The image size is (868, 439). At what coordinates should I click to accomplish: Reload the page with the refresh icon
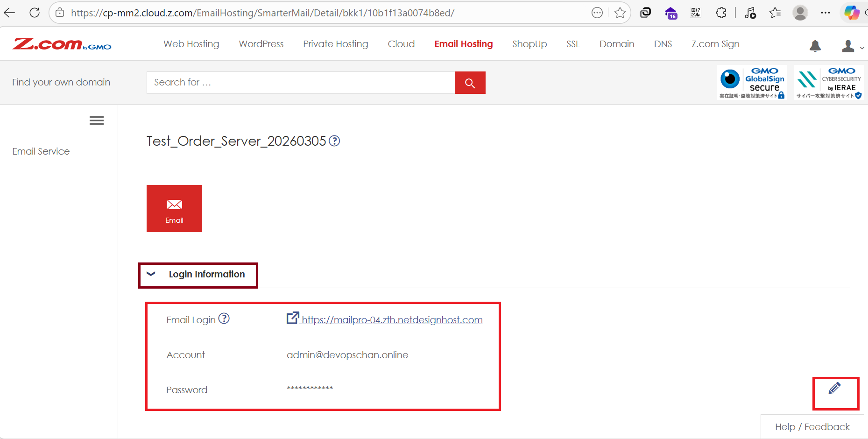click(35, 13)
